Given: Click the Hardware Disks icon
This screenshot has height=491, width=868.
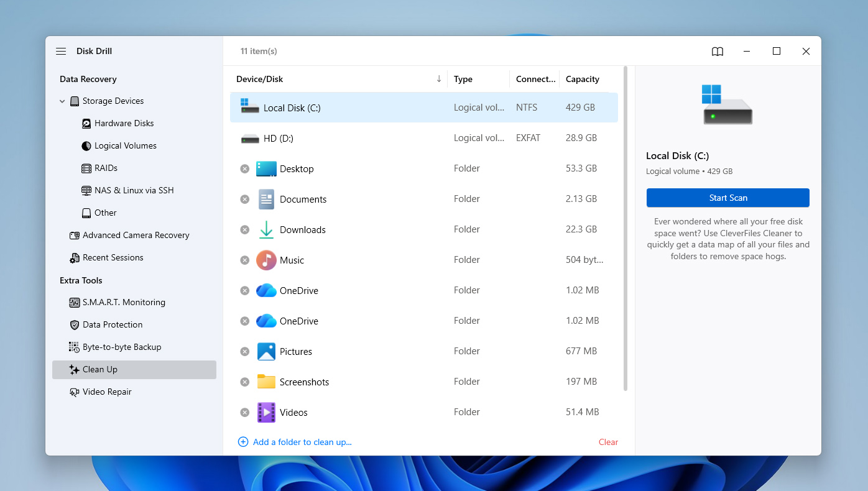Looking at the screenshot, I should pos(86,124).
